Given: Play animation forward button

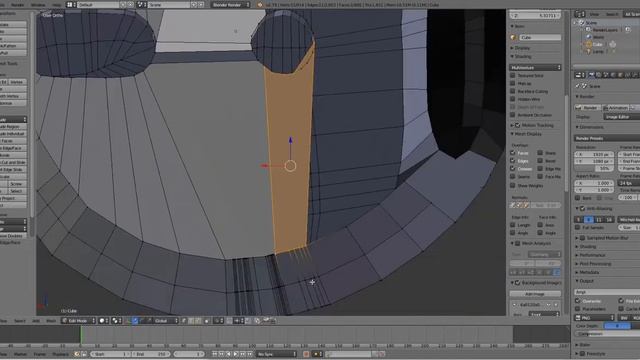Looking at the screenshot, I should point(236,354).
